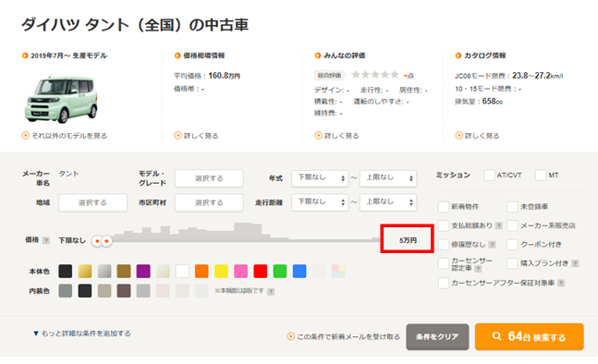598x364 pixels.
Task: Open 詳しく見る under 価格相場情報
Action: tap(197, 136)
